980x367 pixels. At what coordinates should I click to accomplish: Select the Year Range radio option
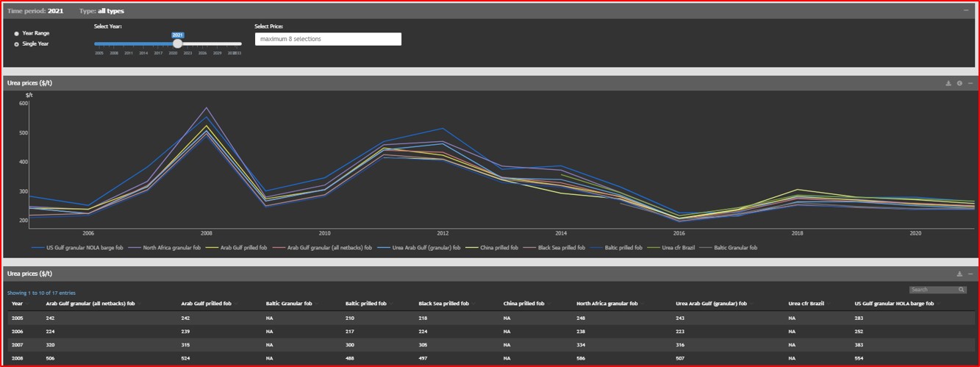pyautogui.click(x=17, y=34)
